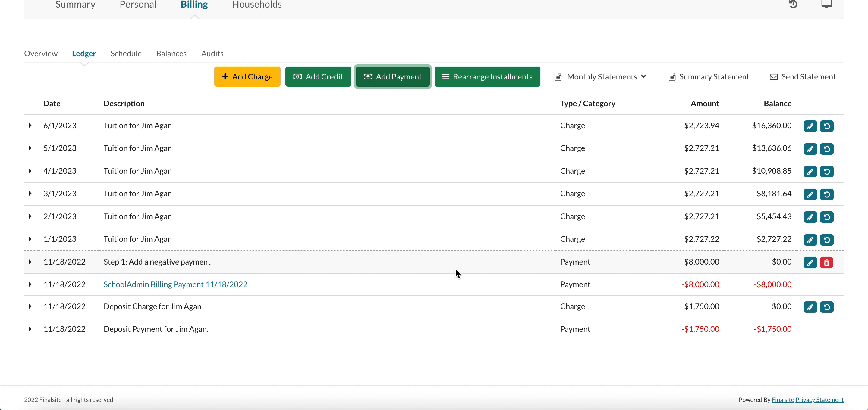This screenshot has width=868, height=410.
Task: Expand the 6/1/2023 tuition row
Action: tap(30, 126)
